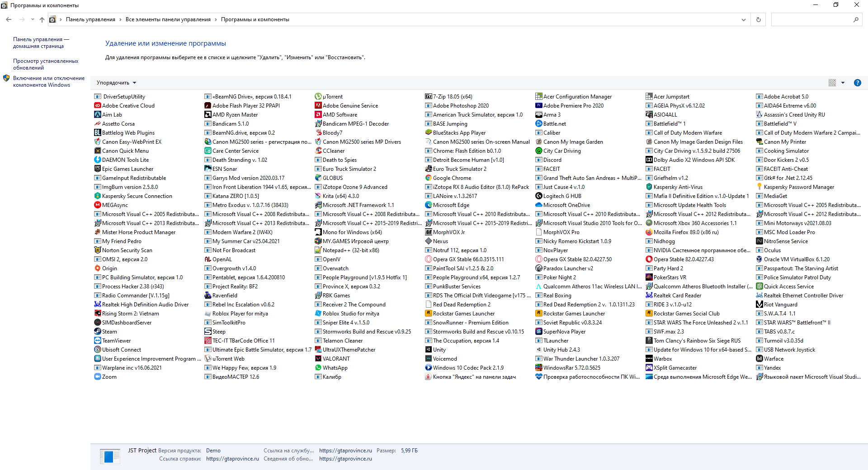Select Adobe Photoshop 2020 entry
The image size is (868, 470).
457,105
